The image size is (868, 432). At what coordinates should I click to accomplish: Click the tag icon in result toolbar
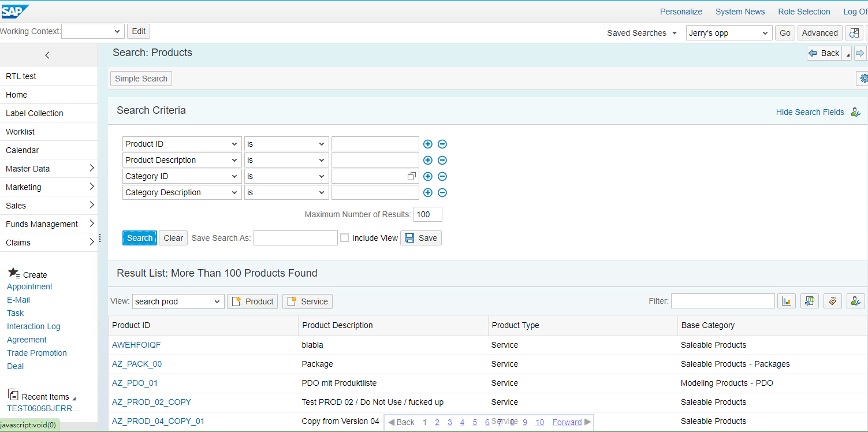click(x=833, y=301)
